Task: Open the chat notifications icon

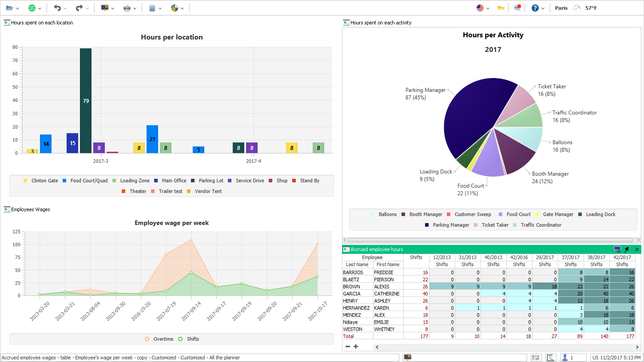Action: pyautogui.click(x=517, y=8)
